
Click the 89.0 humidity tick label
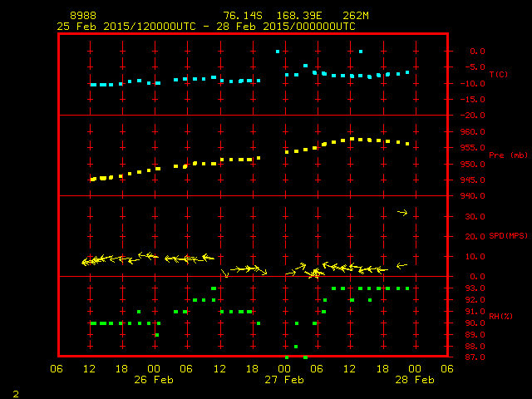point(475,335)
